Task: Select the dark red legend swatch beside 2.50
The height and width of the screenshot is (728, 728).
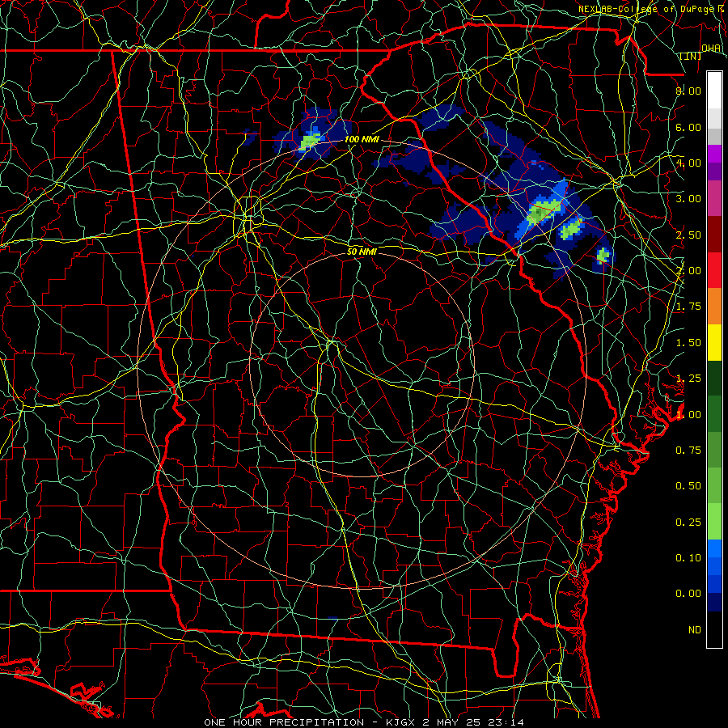Action: pos(714,235)
